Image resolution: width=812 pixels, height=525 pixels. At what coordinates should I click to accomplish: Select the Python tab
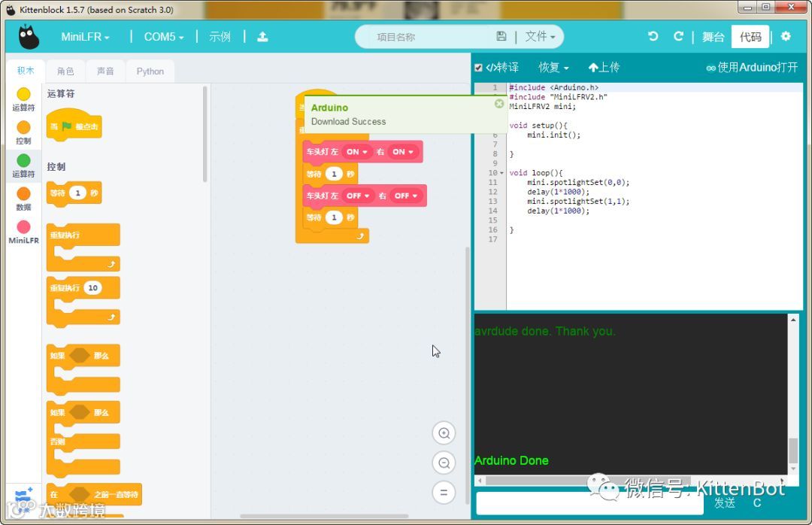click(x=150, y=71)
